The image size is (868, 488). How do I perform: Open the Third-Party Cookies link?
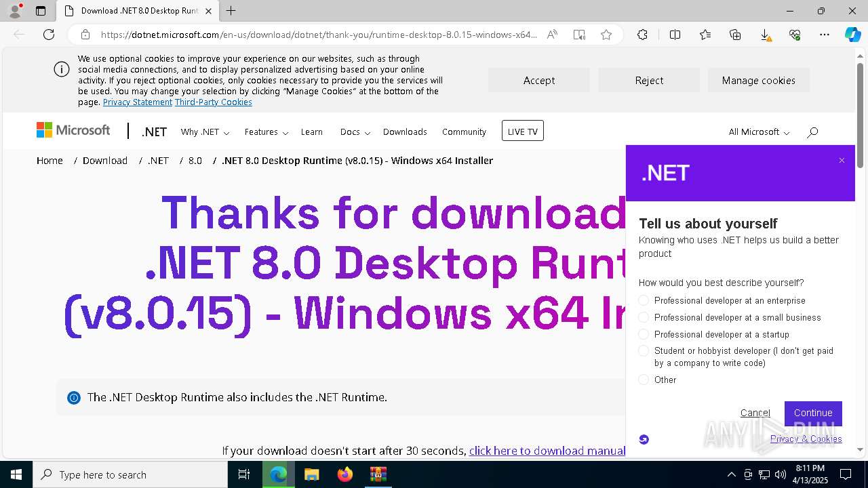pos(214,102)
